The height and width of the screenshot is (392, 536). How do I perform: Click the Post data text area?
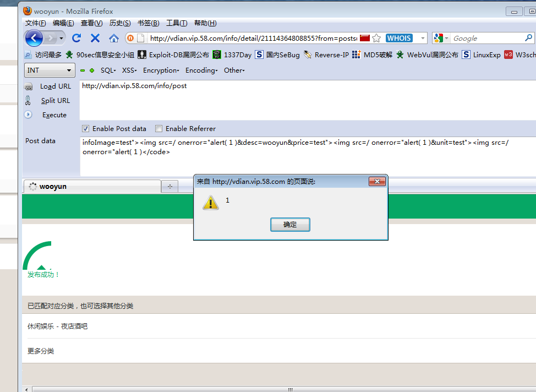click(x=308, y=156)
